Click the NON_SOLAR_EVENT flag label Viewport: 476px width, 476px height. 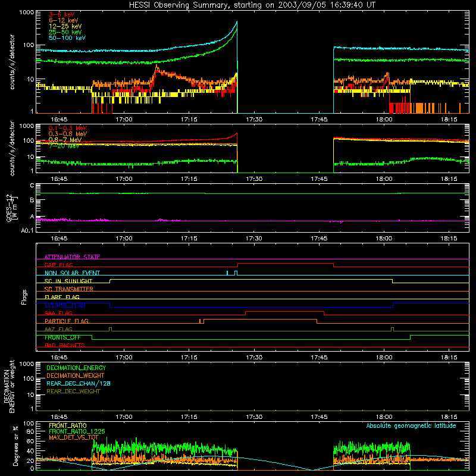coord(72,273)
